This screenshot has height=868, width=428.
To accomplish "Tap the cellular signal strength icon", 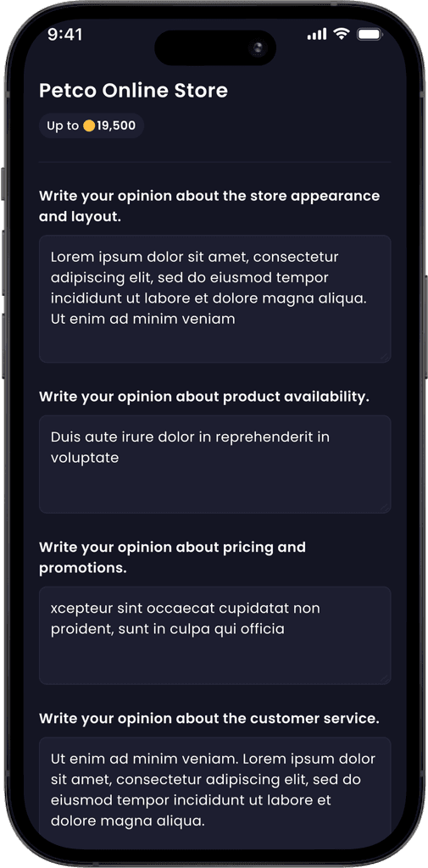I will [x=317, y=35].
